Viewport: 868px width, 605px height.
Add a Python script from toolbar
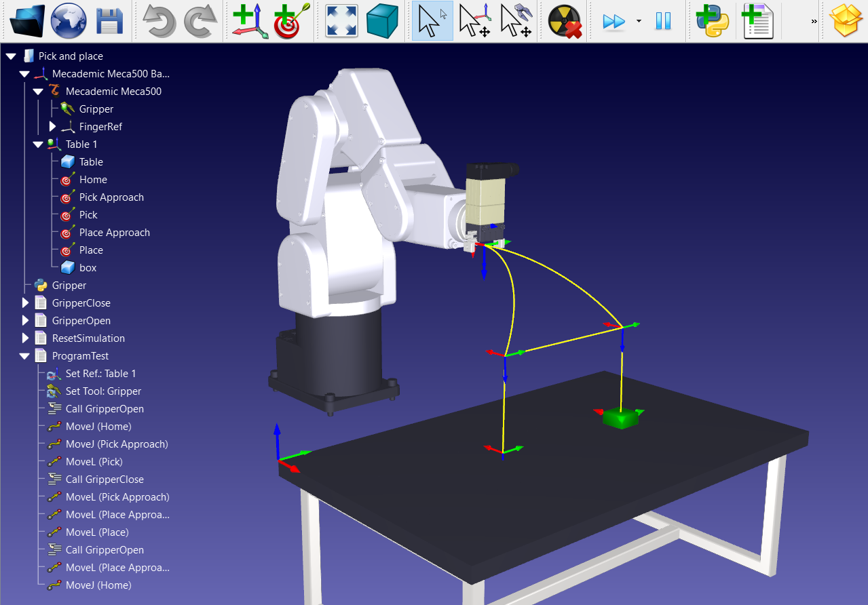(712, 21)
